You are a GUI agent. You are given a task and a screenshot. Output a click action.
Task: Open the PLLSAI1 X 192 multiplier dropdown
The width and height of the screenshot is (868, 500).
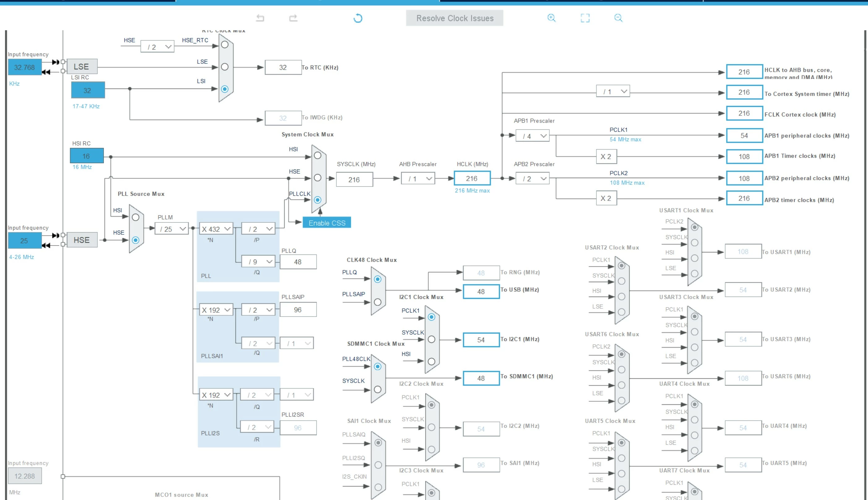[216, 310]
